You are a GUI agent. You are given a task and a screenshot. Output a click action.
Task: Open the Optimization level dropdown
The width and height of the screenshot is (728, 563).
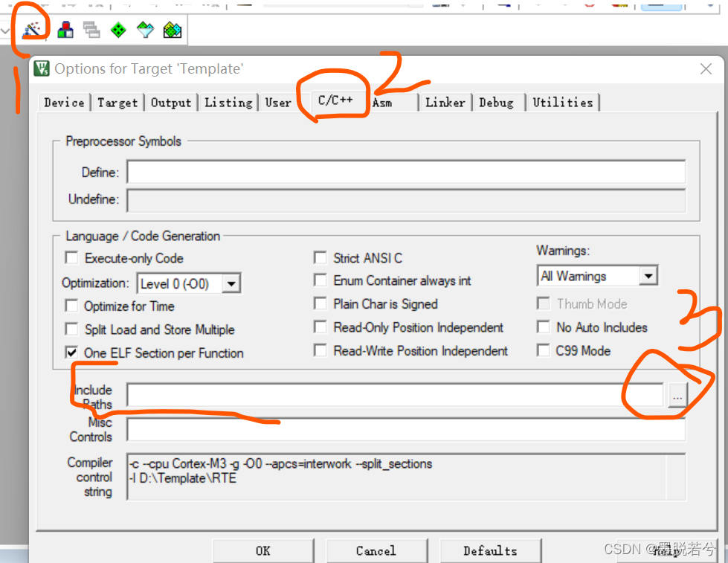[231, 283]
